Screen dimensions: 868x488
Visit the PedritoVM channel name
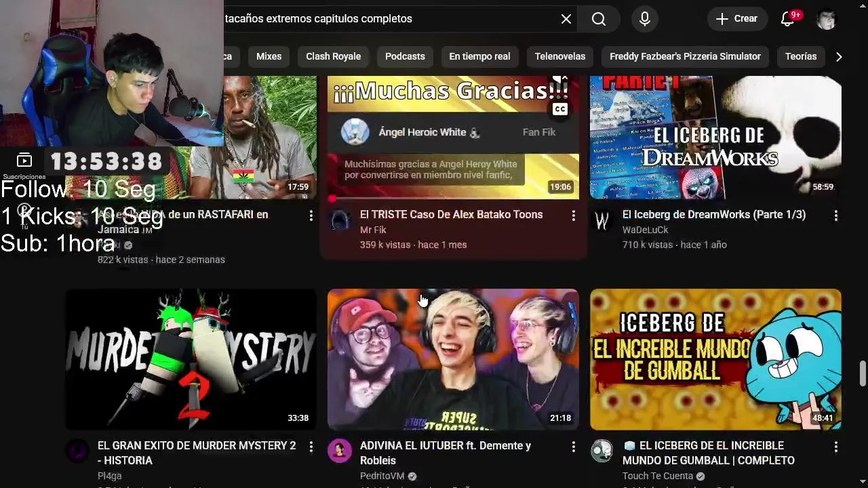tap(382, 476)
